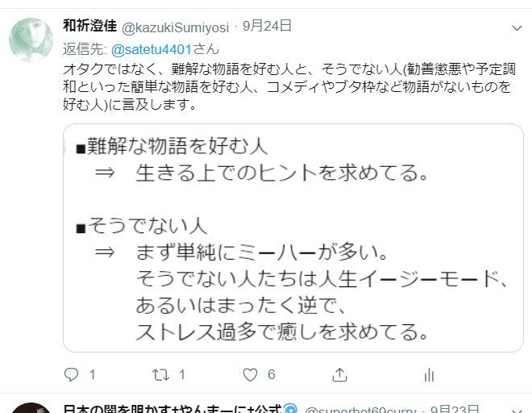Open the 9月24日 tweet timestamp
532x413 pixels.
pyautogui.click(x=267, y=26)
